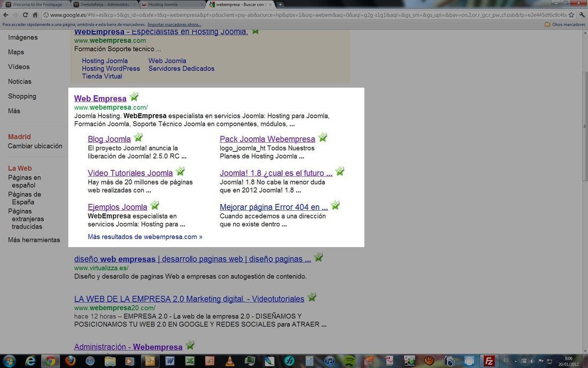Click the page vertical scrollbar thumb

585,127
